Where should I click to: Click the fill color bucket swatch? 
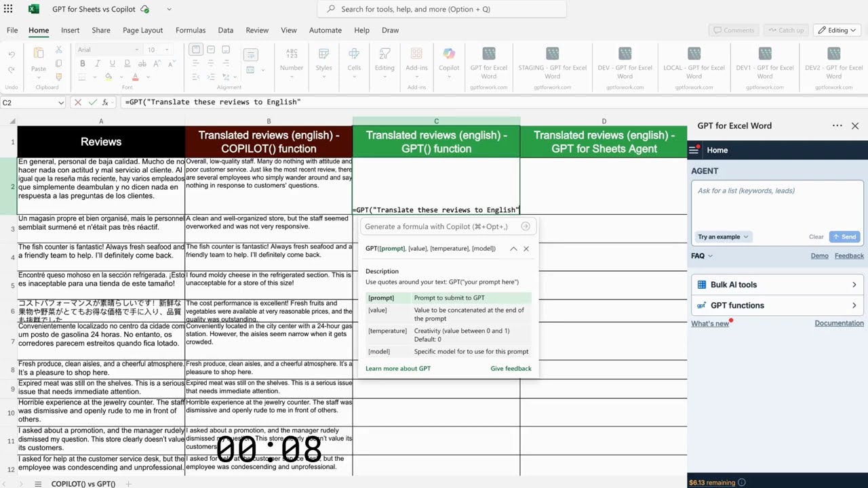[x=108, y=77]
